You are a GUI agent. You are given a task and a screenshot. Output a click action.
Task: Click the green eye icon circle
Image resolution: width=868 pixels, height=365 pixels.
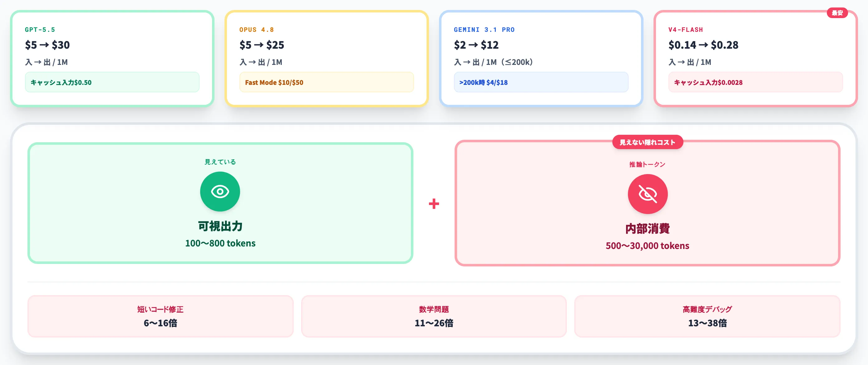(x=220, y=192)
